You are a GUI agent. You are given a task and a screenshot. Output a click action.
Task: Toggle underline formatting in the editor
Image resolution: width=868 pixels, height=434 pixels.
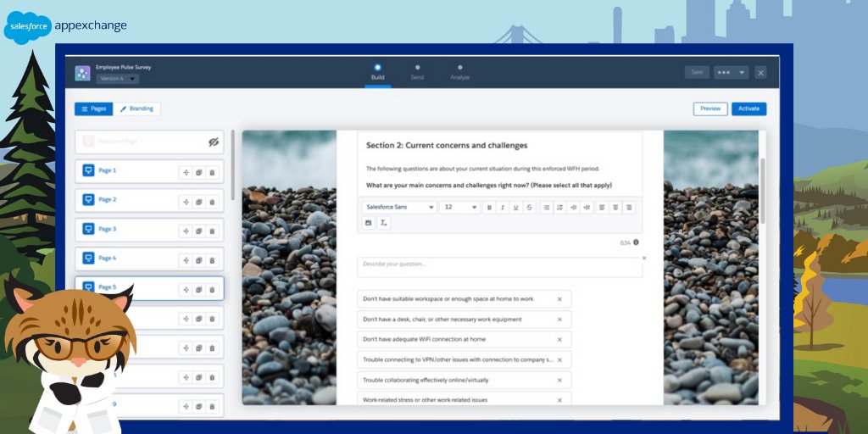tap(516, 207)
